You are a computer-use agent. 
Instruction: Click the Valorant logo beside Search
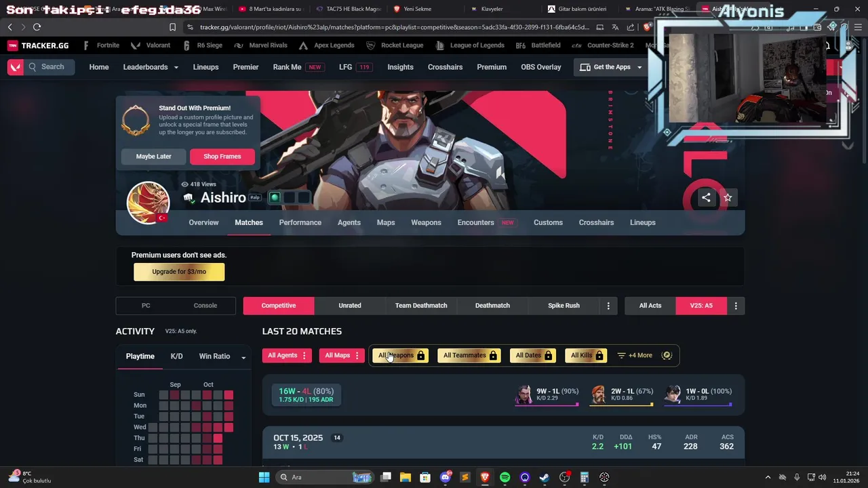pyautogui.click(x=16, y=67)
